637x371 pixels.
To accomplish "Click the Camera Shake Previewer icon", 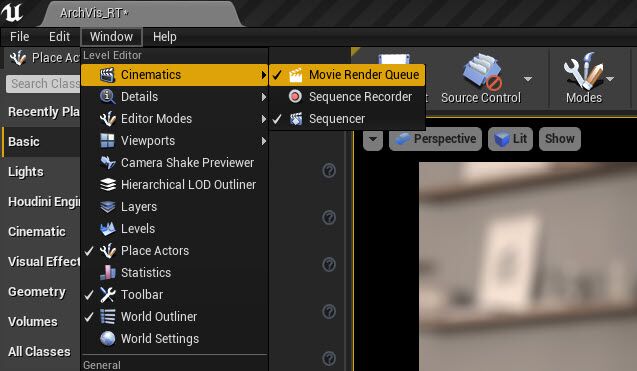I will [x=107, y=163].
